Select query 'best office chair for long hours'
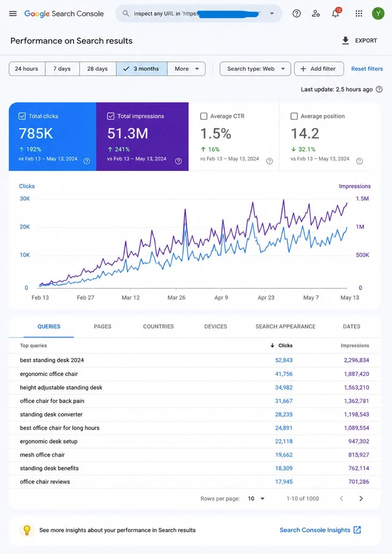This screenshot has width=392, height=554. click(x=60, y=428)
